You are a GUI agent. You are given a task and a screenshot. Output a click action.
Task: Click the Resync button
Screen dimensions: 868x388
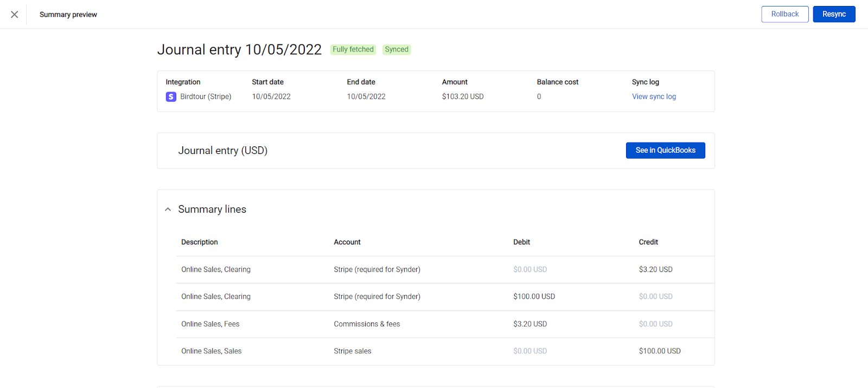tap(834, 14)
